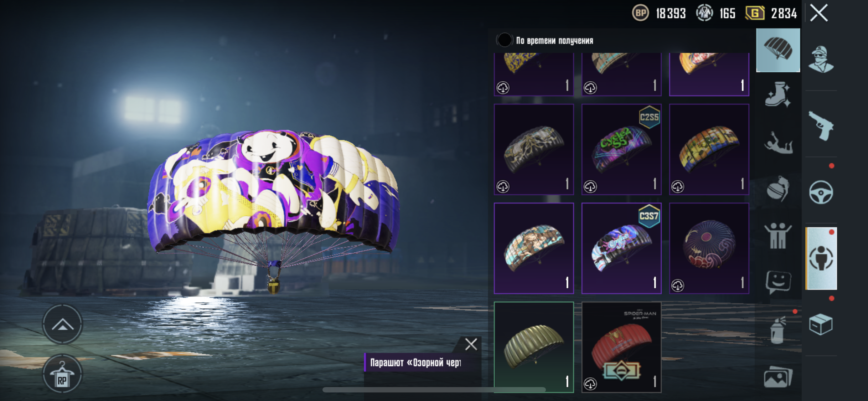Screen dimensions: 868x401
Task: Open the pistol weapons tab icon
Action: [x=821, y=126]
